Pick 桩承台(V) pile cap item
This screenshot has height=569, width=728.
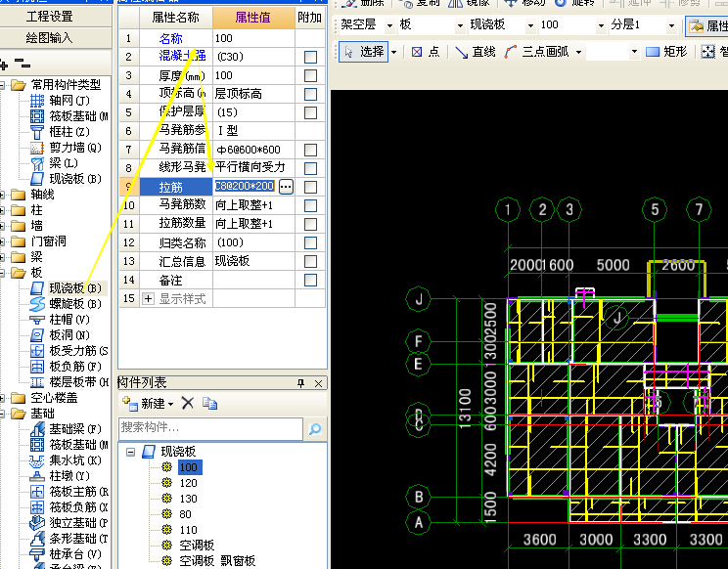tap(66, 554)
